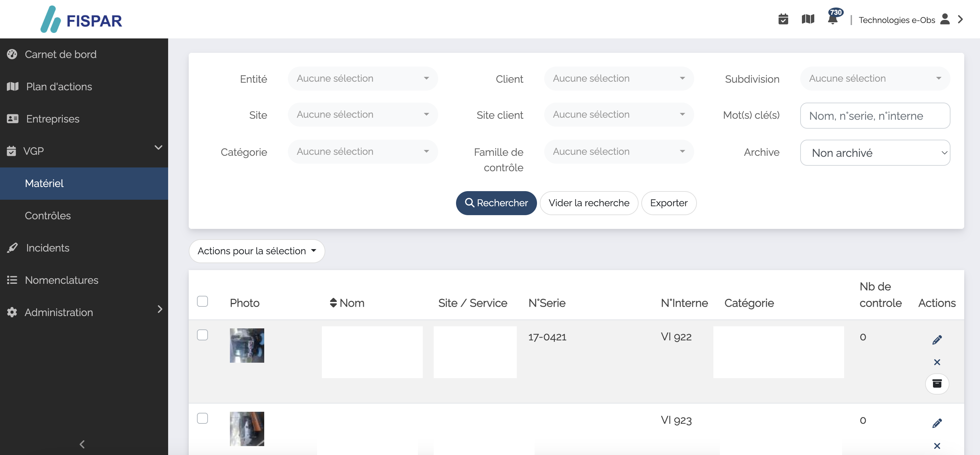Click the Rechercher button
This screenshot has height=455, width=980.
click(496, 202)
